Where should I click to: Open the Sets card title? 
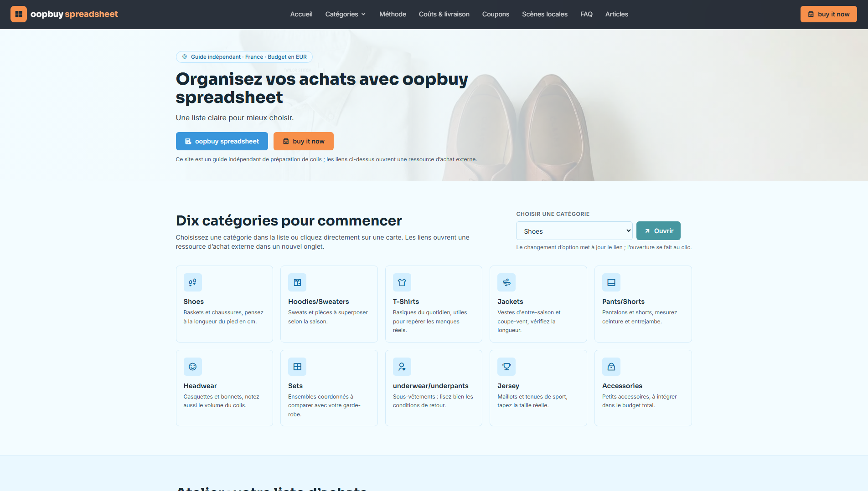click(x=295, y=386)
